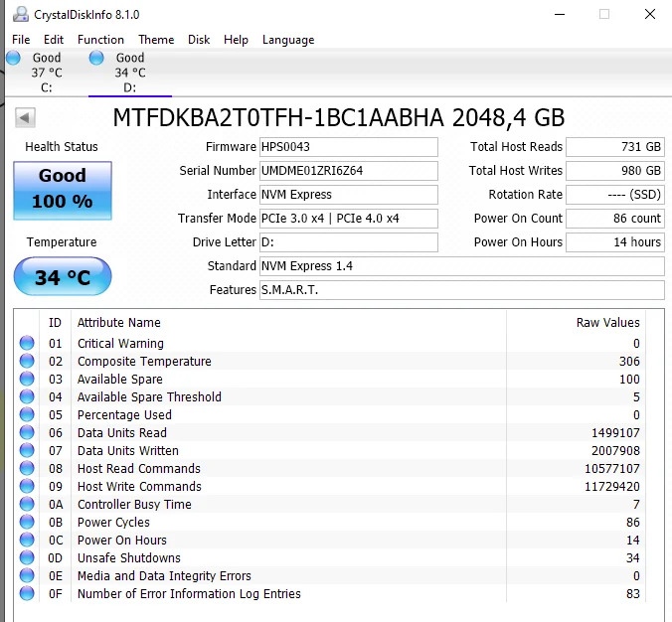Viewport: 672px width, 622px height.
Task: Click status orb for Error Information Log Entries row
Action: (x=27, y=594)
